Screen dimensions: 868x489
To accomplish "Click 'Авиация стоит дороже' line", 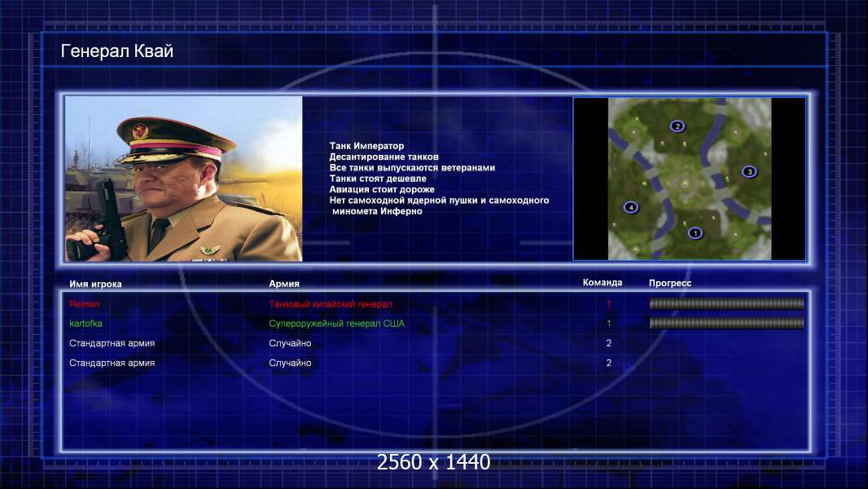I will (381, 189).
